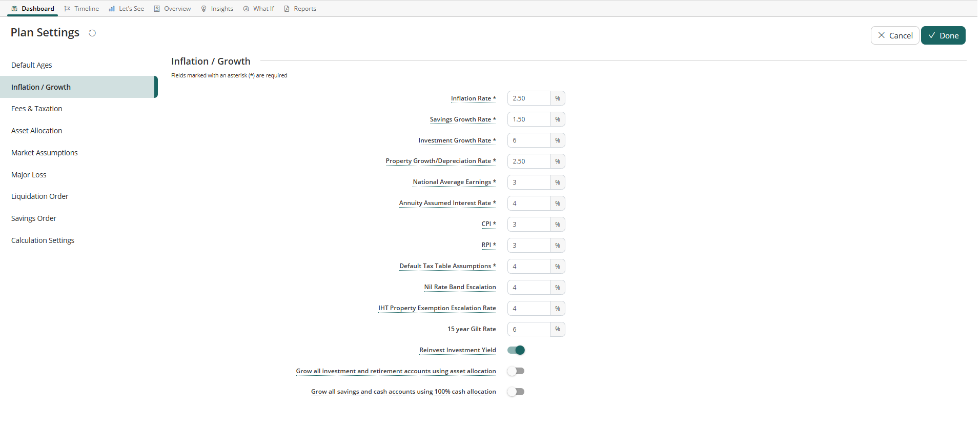This screenshot has width=980, height=427.
Task: Click the Overview clipboard icon
Action: pyautogui.click(x=157, y=9)
